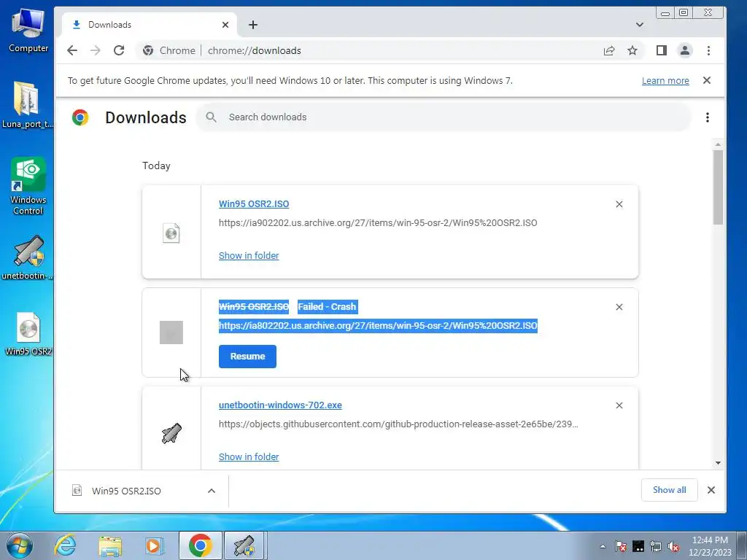Screen dimensions: 747x560
Task: Click the network tray icon
Action: [656, 546]
